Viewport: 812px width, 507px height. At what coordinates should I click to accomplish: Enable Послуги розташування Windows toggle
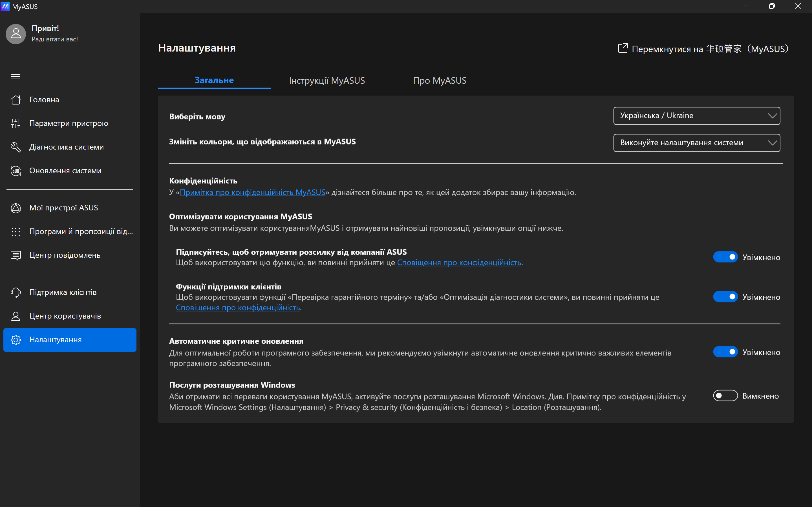tap(725, 396)
